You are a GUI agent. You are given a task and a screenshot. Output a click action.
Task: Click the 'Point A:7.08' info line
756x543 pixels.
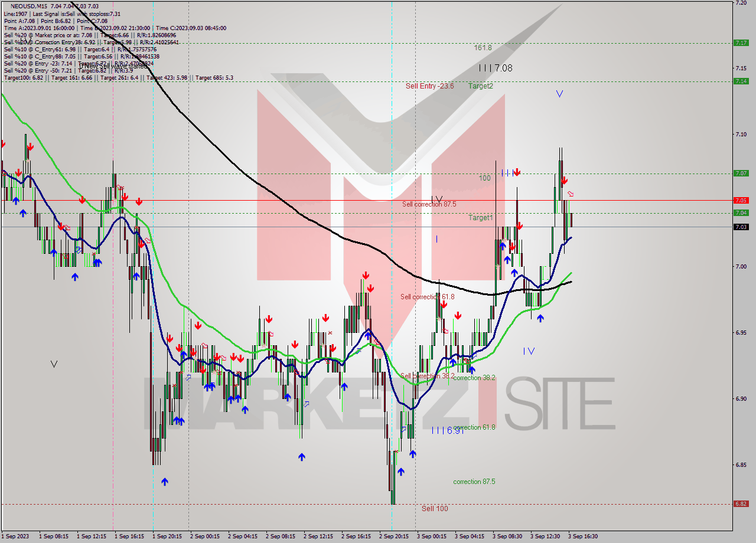[21, 21]
